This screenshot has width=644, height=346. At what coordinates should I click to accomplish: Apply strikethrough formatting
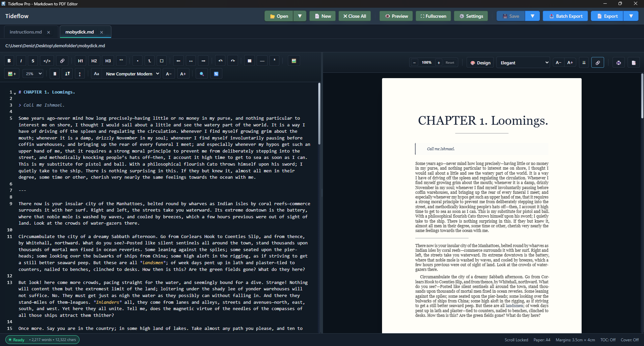[33, 61]
